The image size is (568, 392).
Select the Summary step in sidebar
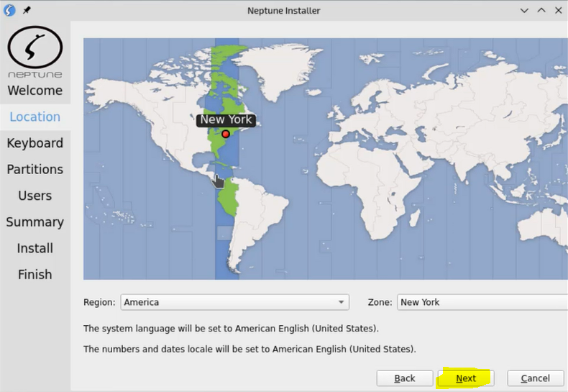point(35,222)
